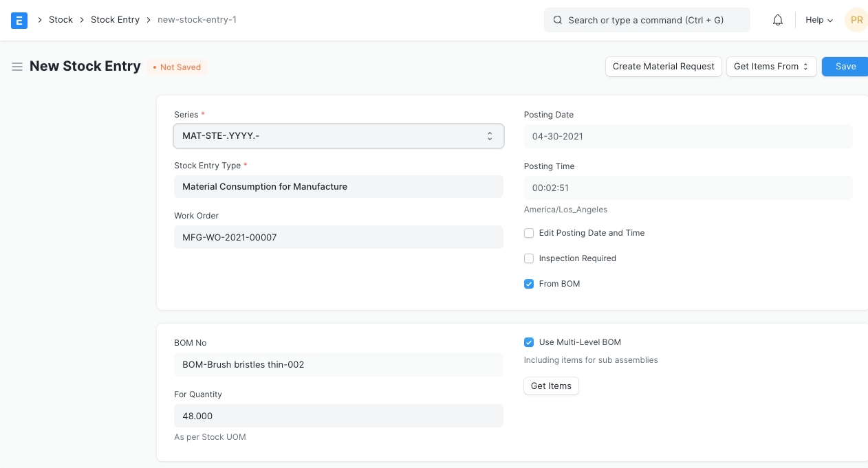This screenshot has height=468, width=868.
Task: Click into the BOM No field
Action: [x=338, y=364]
